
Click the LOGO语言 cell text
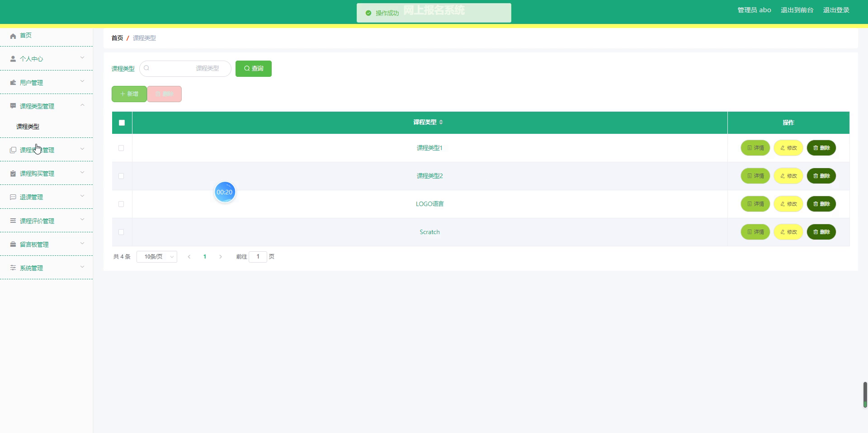[429, 204]
